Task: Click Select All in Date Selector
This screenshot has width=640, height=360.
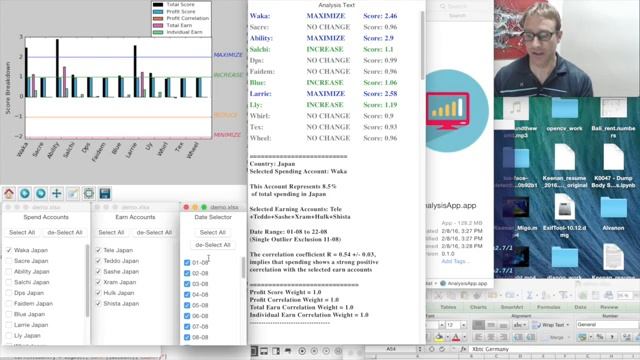Action: click(x=213, y=232)
